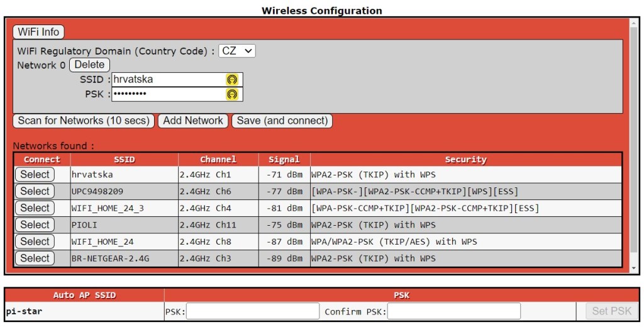This screenshot has width=644, height=332.
Task: Click password manager icon in PSK field
Action: (232, 94)
